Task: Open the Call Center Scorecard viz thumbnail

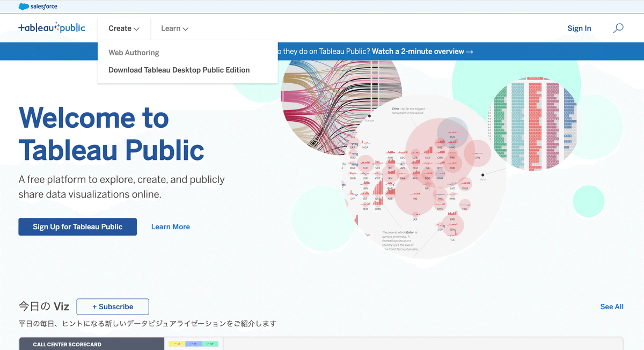Action: [x=121, y=344]
